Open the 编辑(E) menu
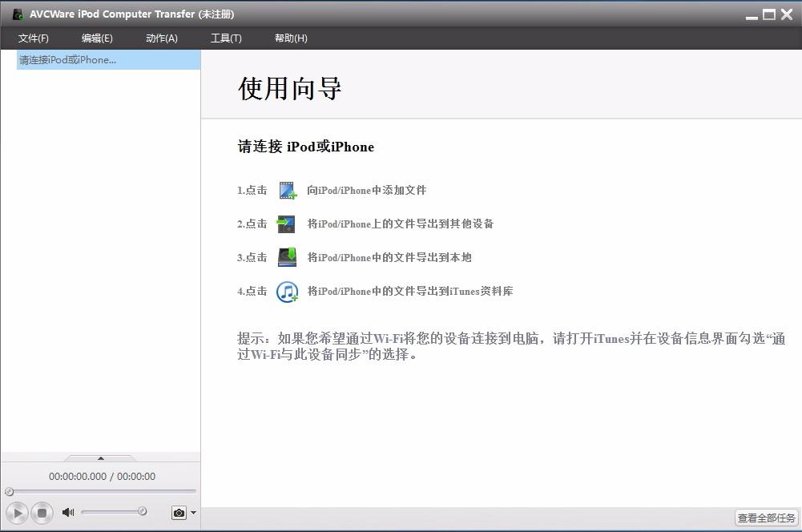 pyautogui.click(x=97, y=38)
